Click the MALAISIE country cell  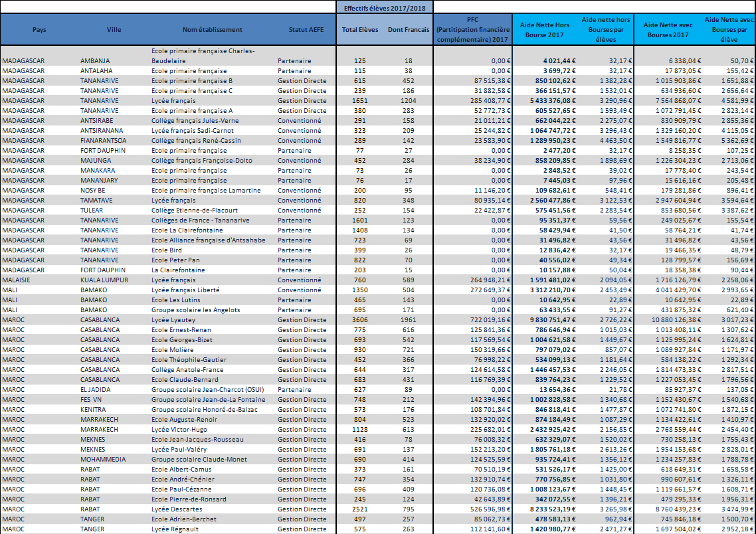(x=19, y=280)
